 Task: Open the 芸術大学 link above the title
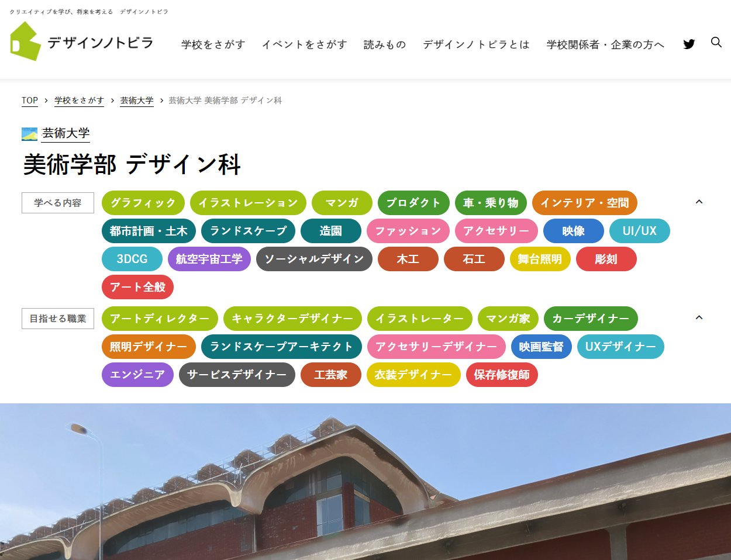pos(65,134)
